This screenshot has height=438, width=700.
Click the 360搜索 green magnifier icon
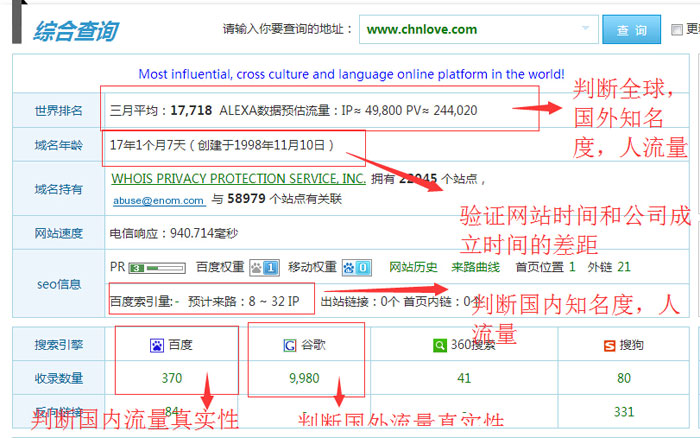click(x=440, y=345)
